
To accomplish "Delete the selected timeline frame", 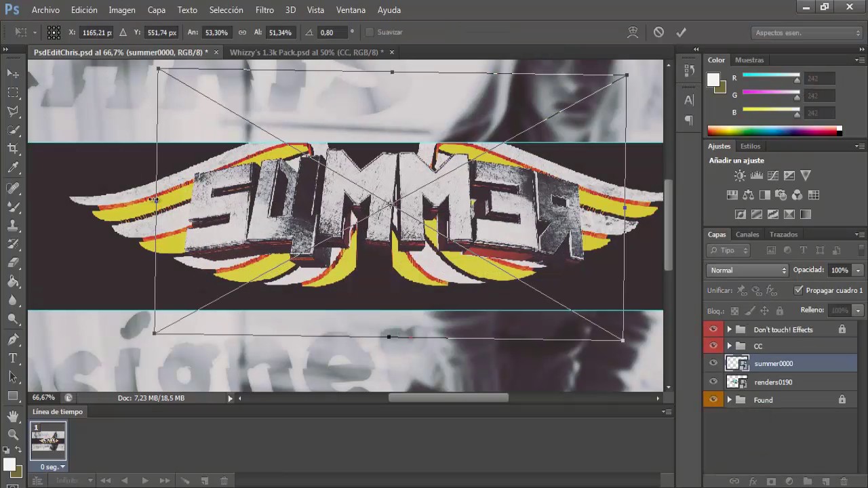I will click(224, 481).
